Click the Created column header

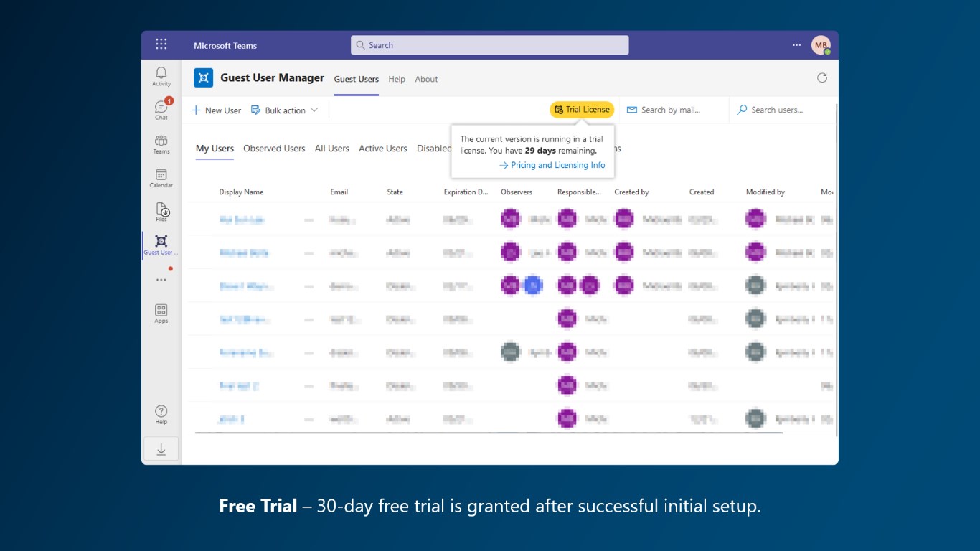pos(702,192)
